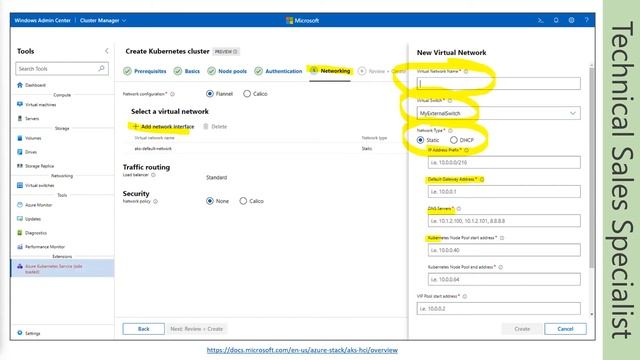Go to Review + Create step
The image size is (640, 360).
click(382, 71)
